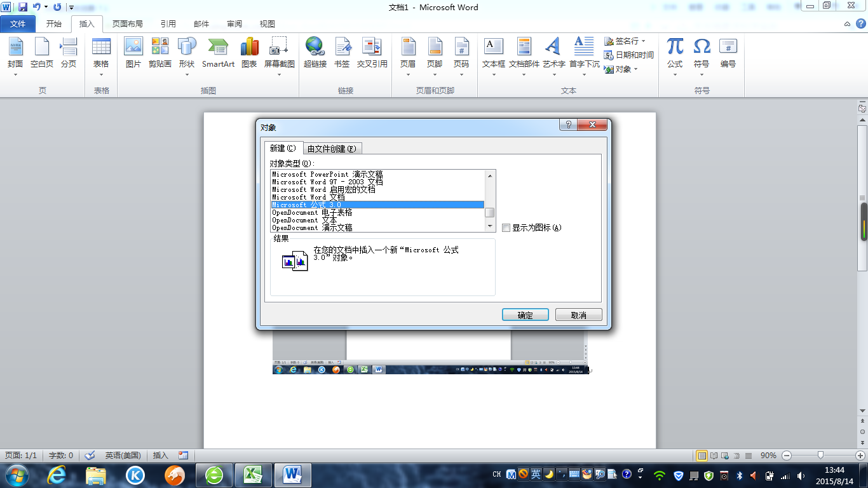This screenshot has height=488, width=868.
Task: Open the 页脚 footer dropdown
Action: click(x=435, y=74)
